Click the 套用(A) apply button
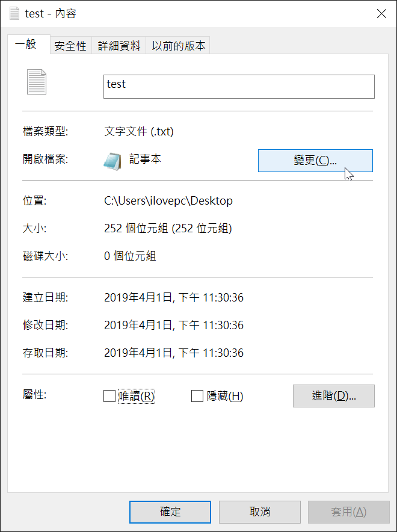This screenshot has height=532, width=397. click(348, 512)
